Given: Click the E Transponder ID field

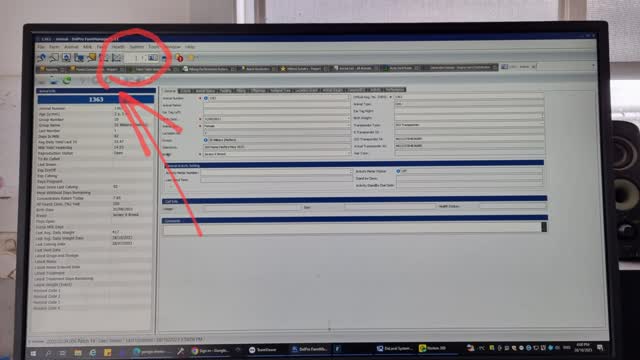Looking at the screenshot, I should pyautogui.click(x=469, y=132).
